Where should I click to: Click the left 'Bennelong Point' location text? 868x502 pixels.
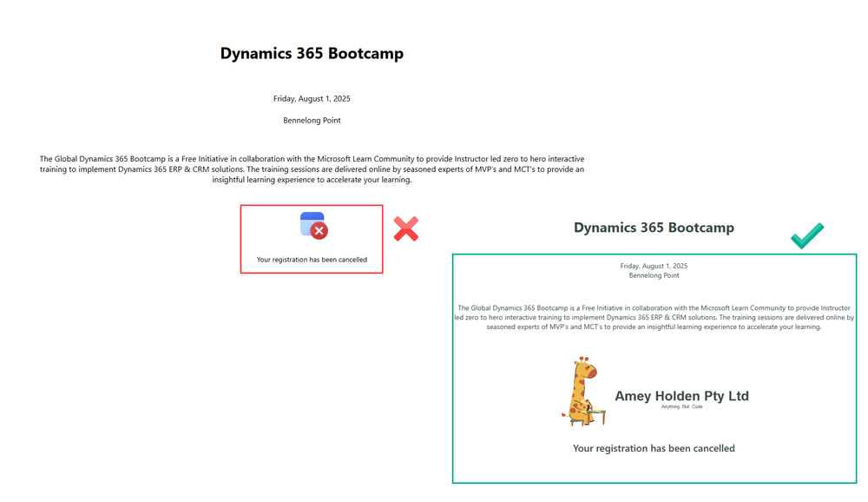click(312, 120)
